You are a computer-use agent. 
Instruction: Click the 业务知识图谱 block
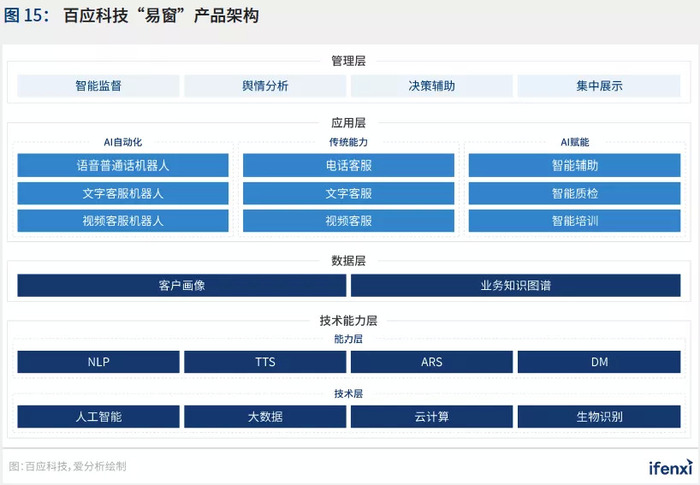[516, 285]
